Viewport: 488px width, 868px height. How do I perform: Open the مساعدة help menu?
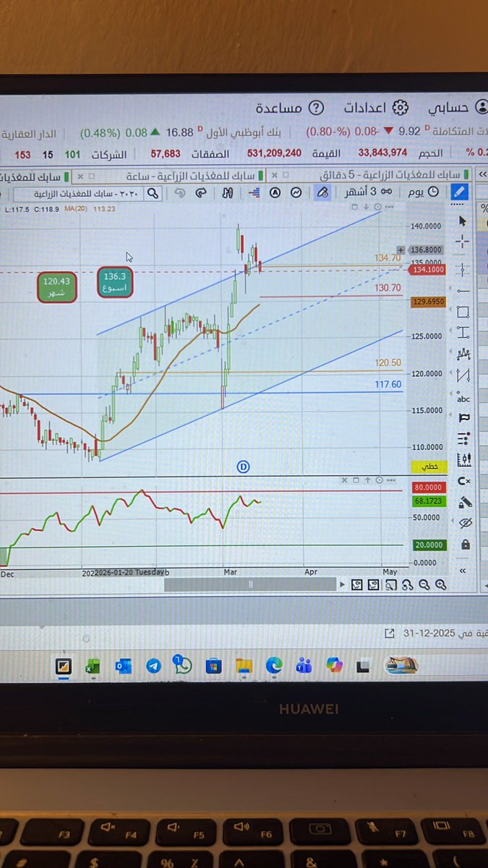tap(289, 108)
